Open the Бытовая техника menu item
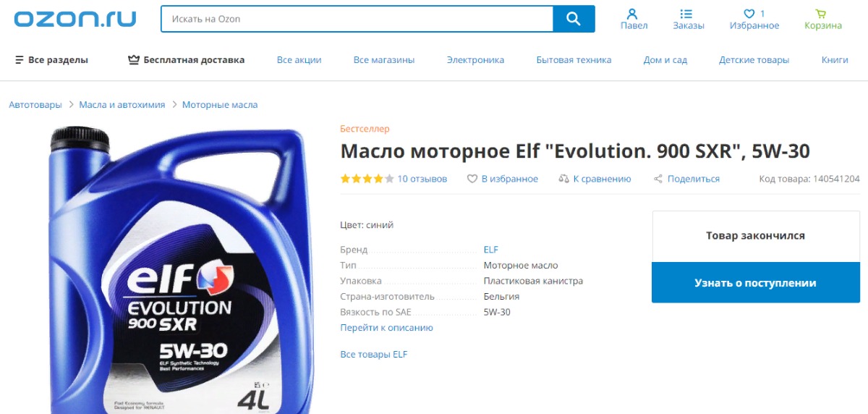Viewport: 868px width, 414px height. tap(574, 60)
